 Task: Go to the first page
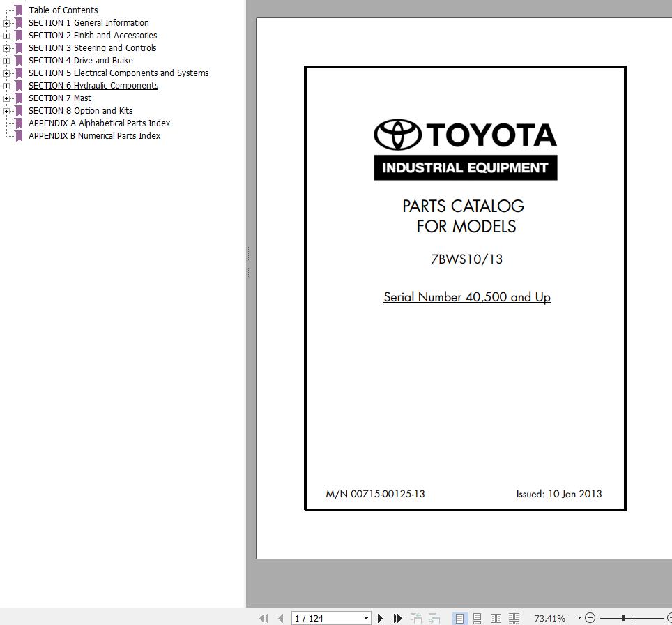tap(264, 618)
